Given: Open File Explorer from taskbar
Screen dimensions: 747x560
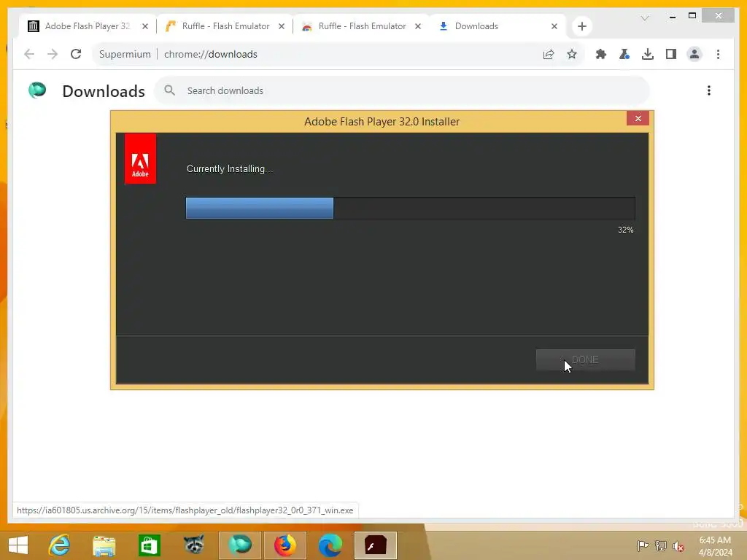Looking at the screenshot, I should click(104, 545).
